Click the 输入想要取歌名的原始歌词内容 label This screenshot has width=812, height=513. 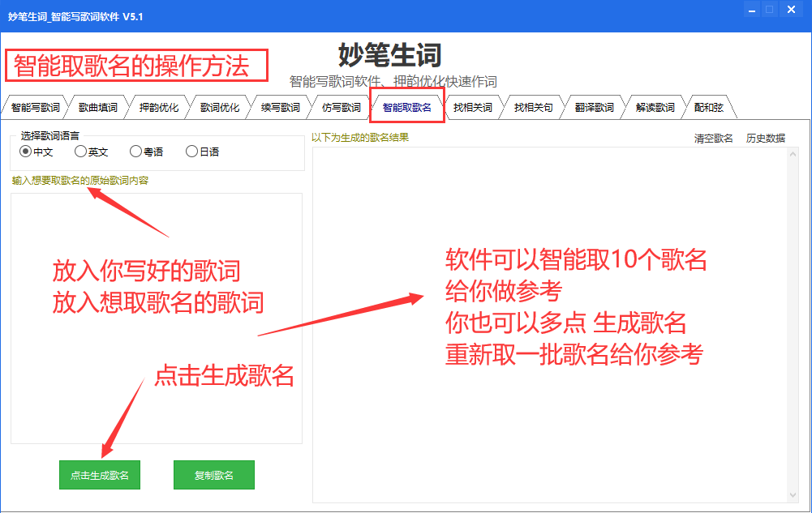pyautogui.click(x=80, y=181)
